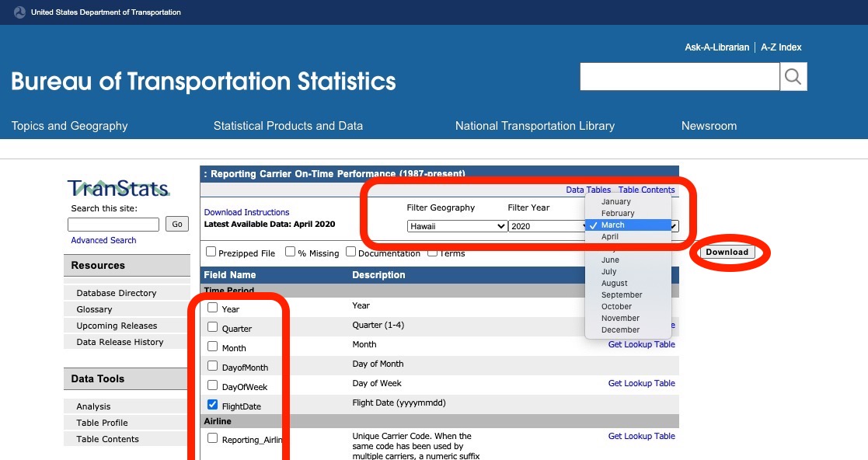The width and height of the screenshot is (868, 460).
Task: Open the Newsroom menu item
Action: click(709, 126)
